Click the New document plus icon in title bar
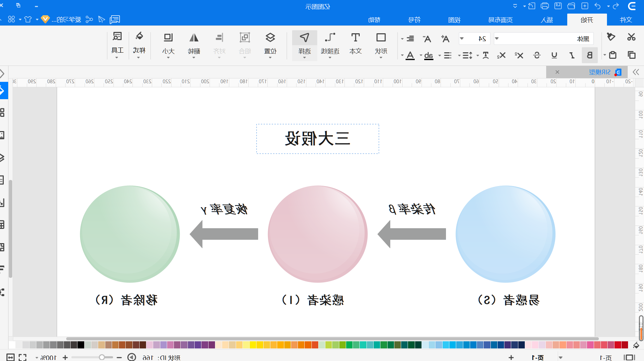644x361 pixels. point(585,6)
